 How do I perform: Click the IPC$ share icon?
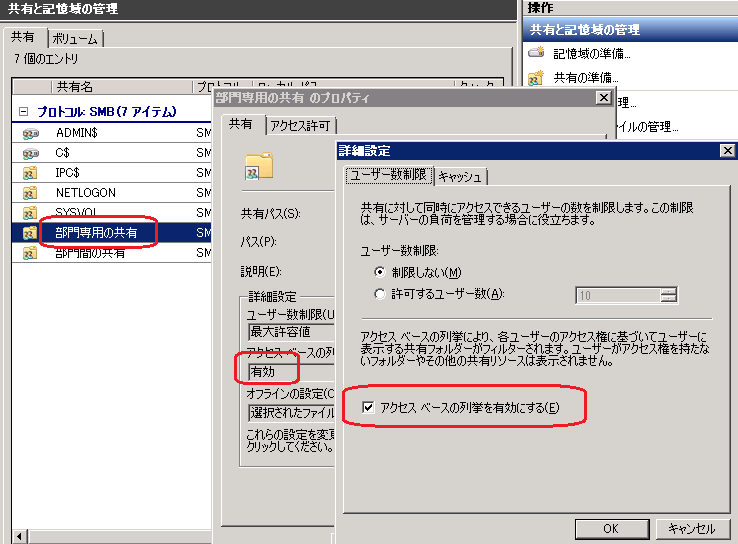(x=30, y=172)
